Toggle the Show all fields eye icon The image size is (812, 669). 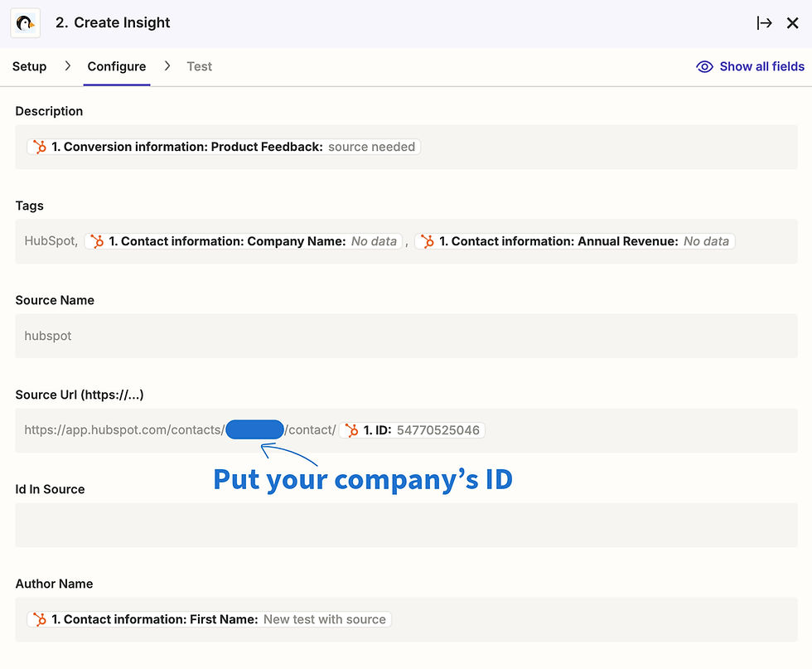point(704,66)
